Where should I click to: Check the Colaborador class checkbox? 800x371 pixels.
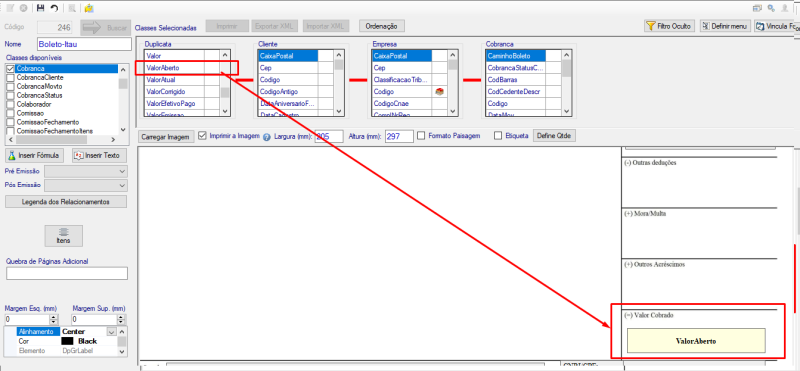10,104
